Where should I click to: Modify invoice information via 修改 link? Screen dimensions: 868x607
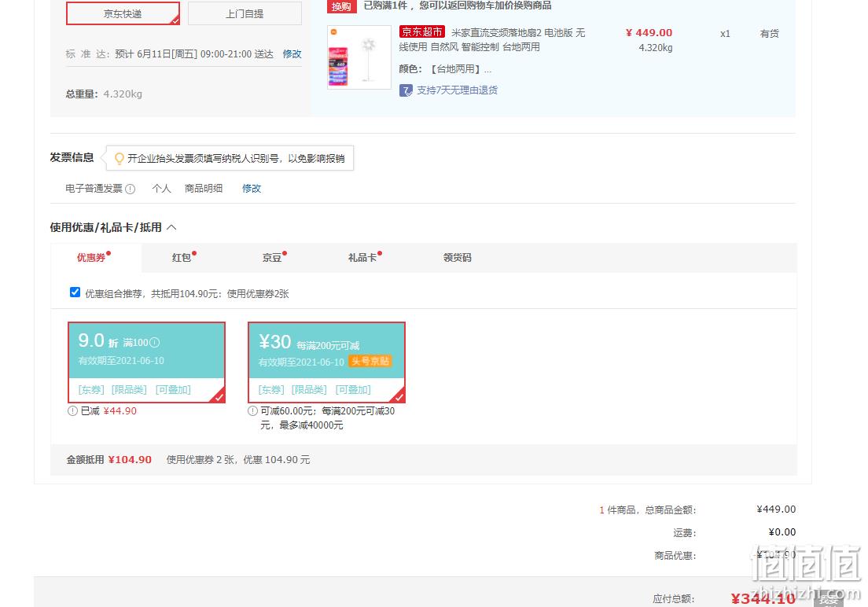point(252,188)
